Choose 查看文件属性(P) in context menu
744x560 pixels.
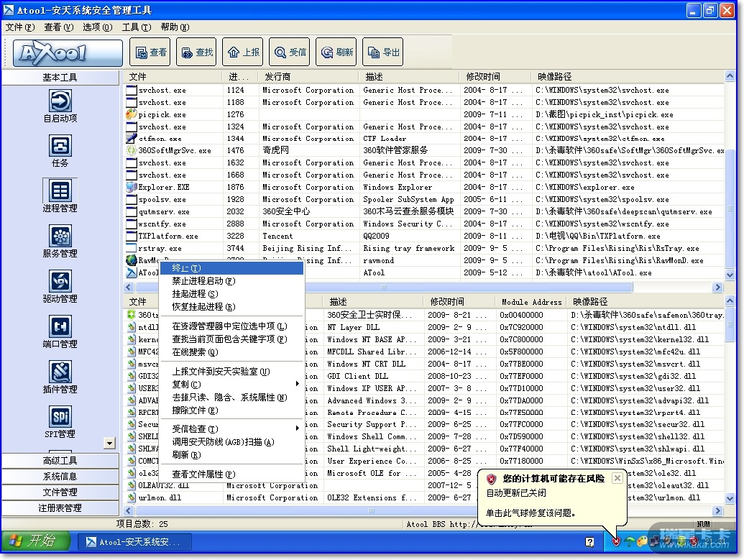click(x=231, y=474)
